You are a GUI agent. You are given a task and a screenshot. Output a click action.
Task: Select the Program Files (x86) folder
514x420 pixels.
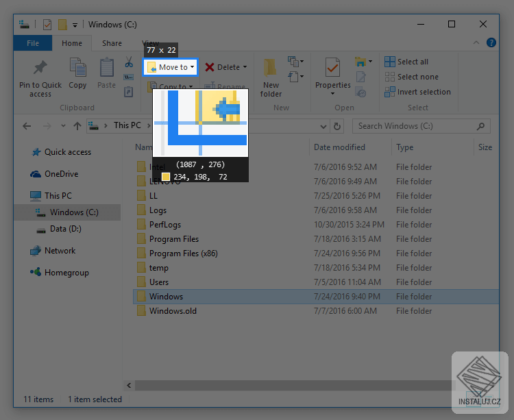pos(184,254)
